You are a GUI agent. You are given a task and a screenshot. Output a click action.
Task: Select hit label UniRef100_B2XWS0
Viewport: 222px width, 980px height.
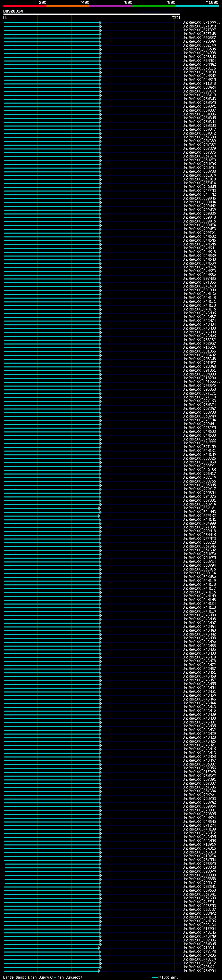point(199,577)
